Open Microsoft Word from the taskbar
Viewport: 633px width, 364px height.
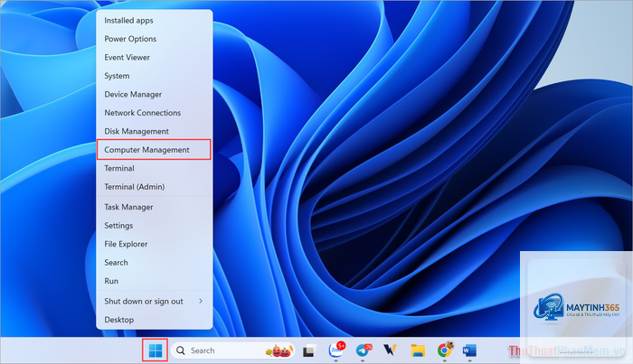click(469, 350)
